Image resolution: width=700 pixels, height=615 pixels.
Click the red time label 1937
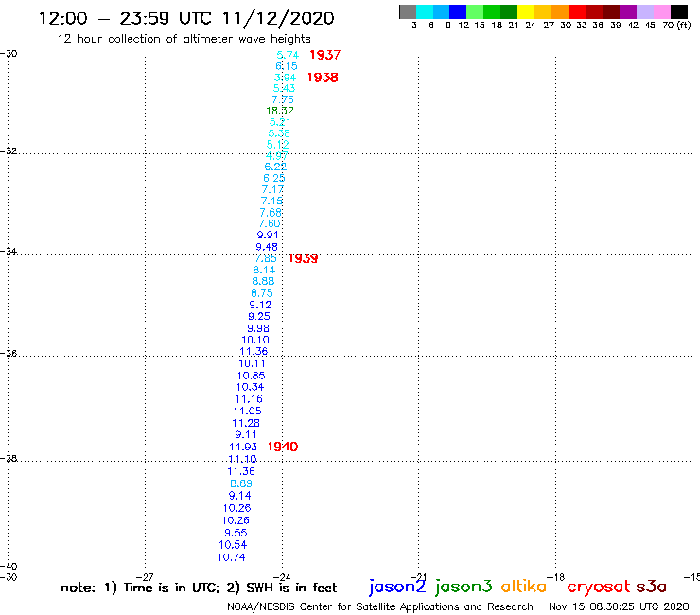pyautogui.click(x=325, y=55)
